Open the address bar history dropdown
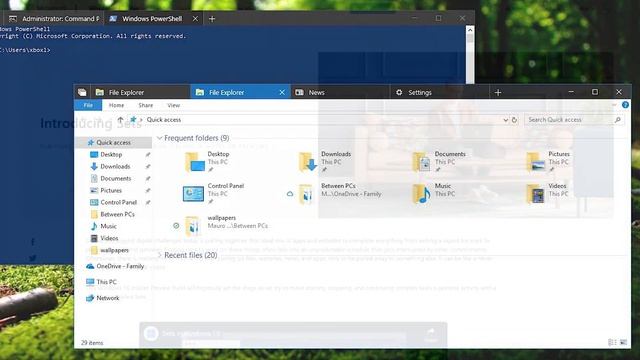640x360 pixels. pyautogui.click(x=506, y=120)
